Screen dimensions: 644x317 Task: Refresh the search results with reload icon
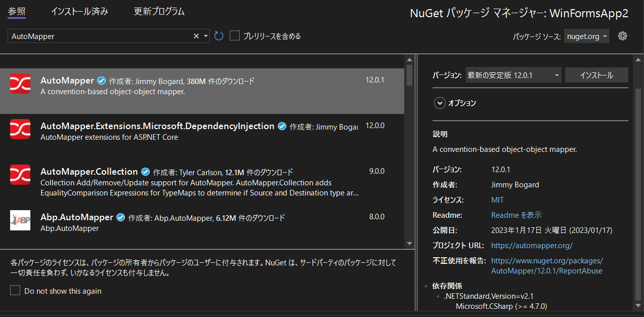[x=218, y=36]
